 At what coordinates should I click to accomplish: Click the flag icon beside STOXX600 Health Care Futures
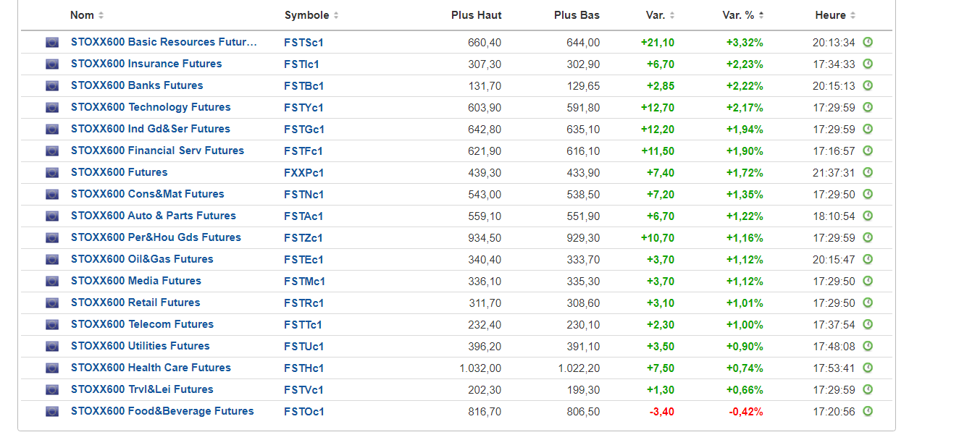(52, 368)
